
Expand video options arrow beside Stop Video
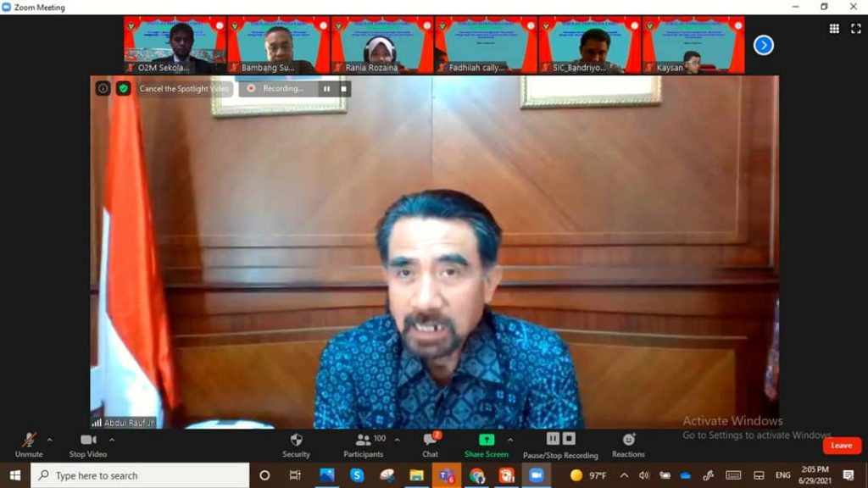(112, 440)
